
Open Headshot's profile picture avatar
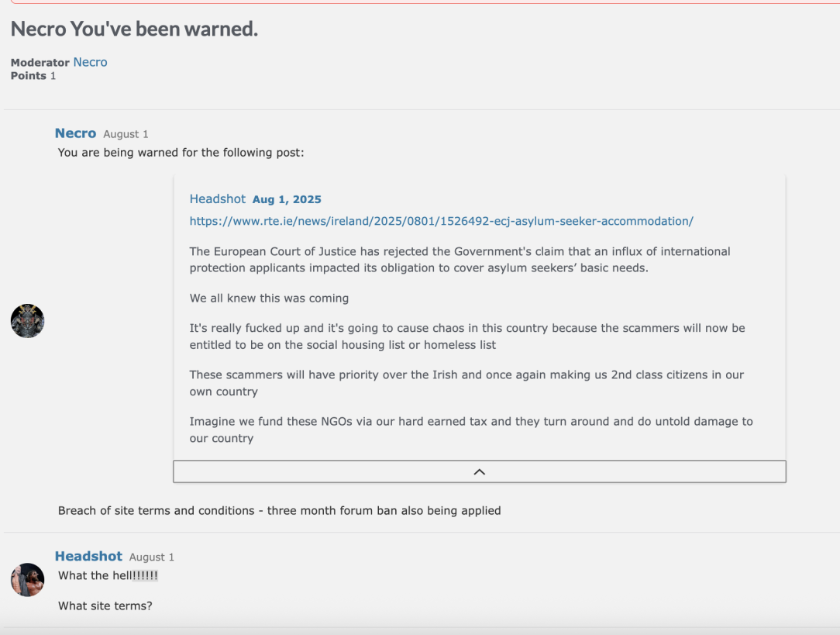pos(27,580)
